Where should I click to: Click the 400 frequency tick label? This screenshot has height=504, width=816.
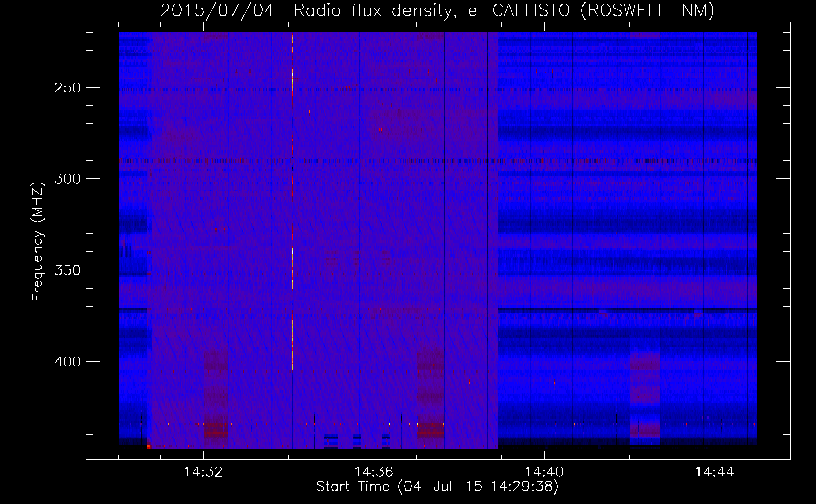pos(68,362)
